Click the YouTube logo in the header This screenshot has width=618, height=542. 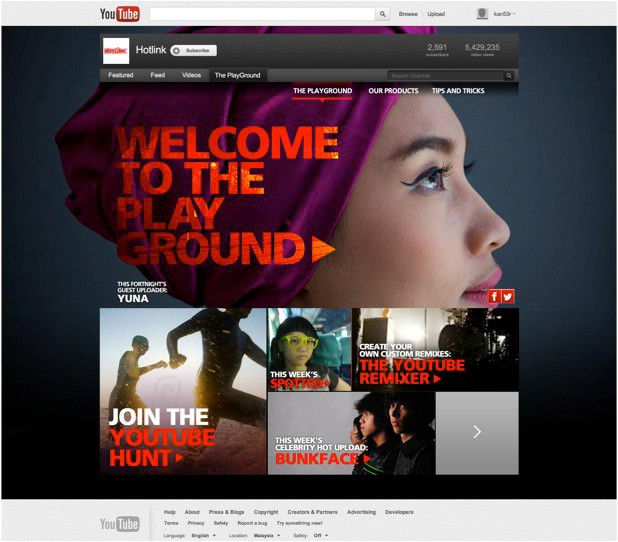[119, 14]
